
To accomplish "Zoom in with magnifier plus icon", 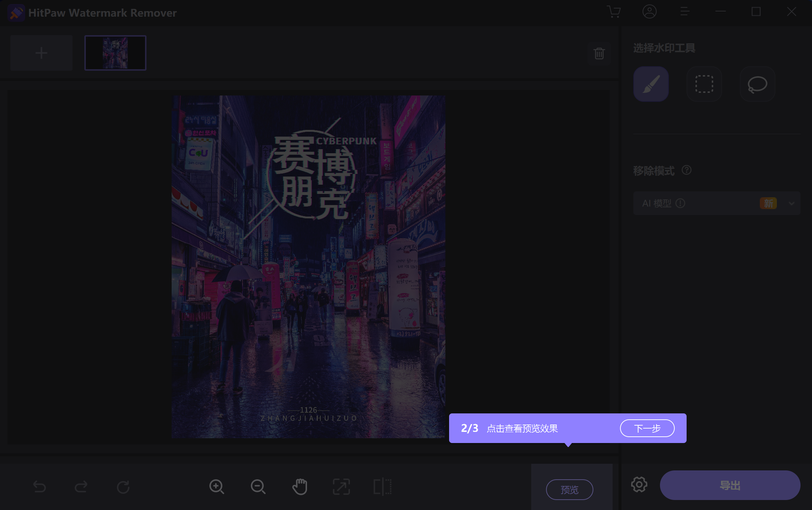I will (216, 486).
